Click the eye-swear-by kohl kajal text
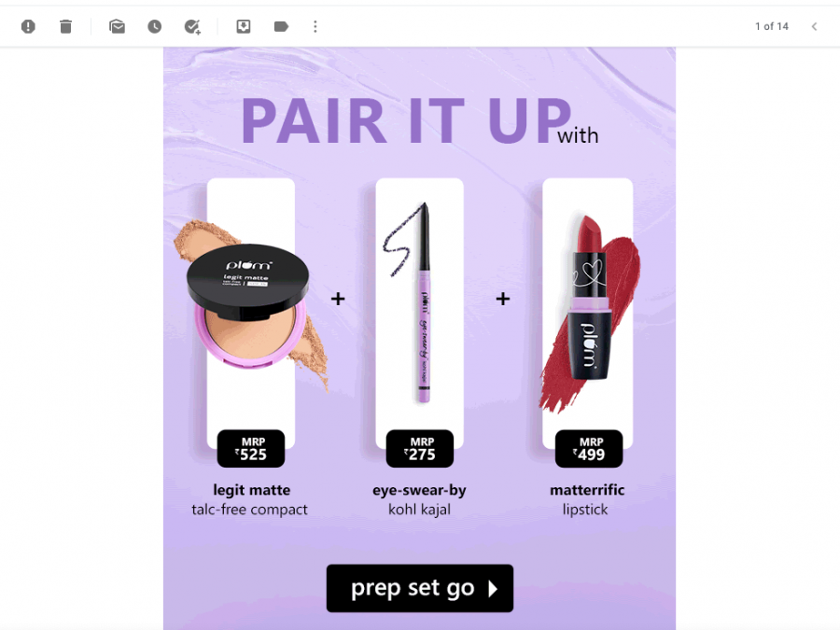The image size is (840, 630). pyautogui.click(x=419, y=499)
